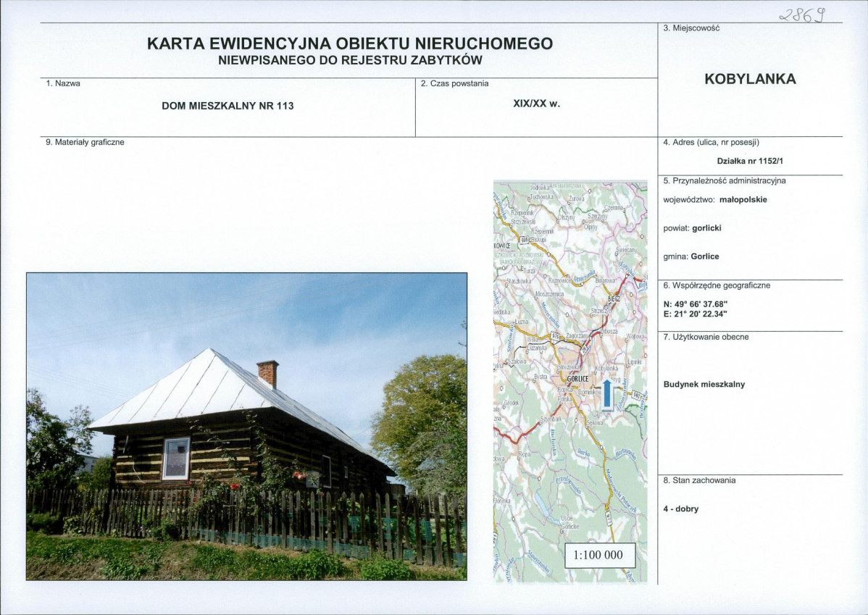Select the condition value '4 - dobry'
The width and height of the screenshot is (868, 615).
tap(681, 509)
